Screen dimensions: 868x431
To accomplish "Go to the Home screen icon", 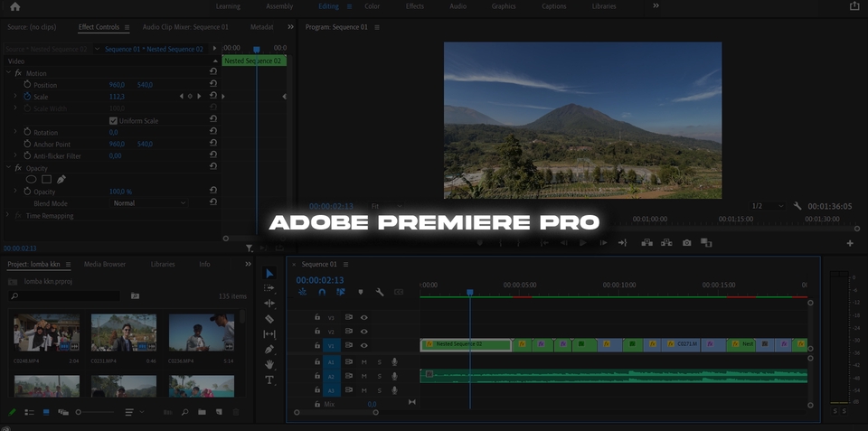I will coord(15,6).
